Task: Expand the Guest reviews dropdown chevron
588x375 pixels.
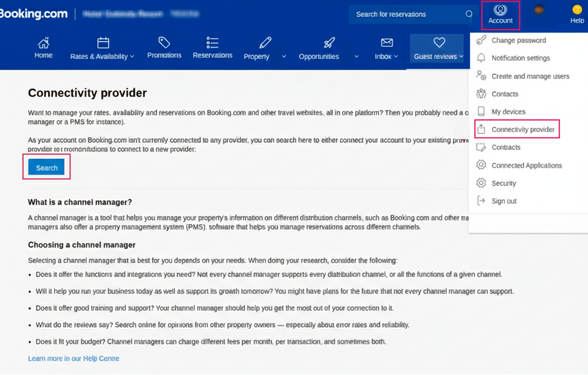Action: (461, 57)
